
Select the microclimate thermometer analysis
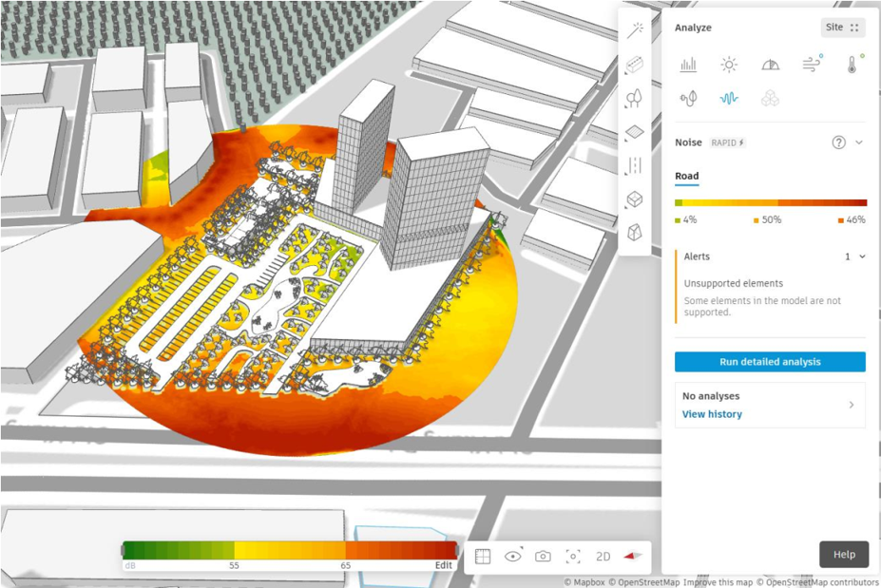pos(852,65)
